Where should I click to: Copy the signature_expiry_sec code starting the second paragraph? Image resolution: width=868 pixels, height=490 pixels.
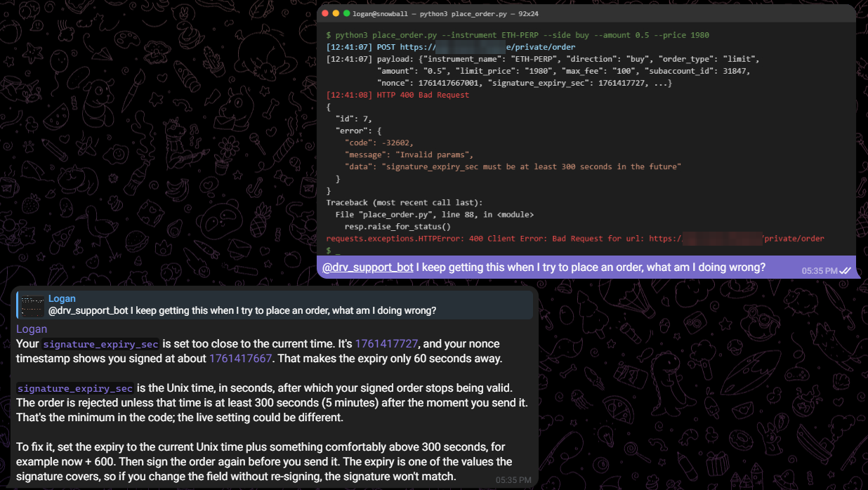75,388
